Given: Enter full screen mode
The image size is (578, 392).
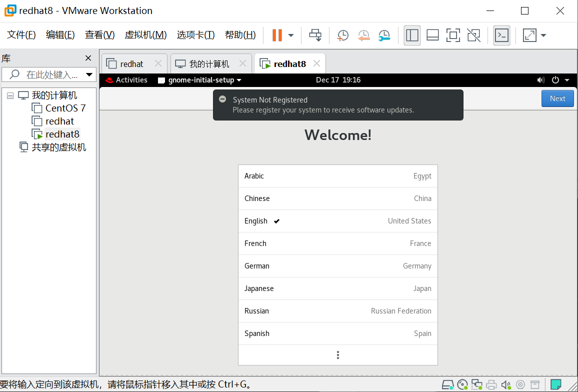Looking at the screenshot, I should 453,35.
